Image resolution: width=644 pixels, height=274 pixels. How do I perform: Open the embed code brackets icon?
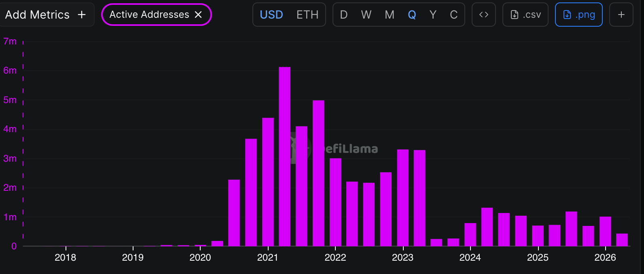point(484,15)
